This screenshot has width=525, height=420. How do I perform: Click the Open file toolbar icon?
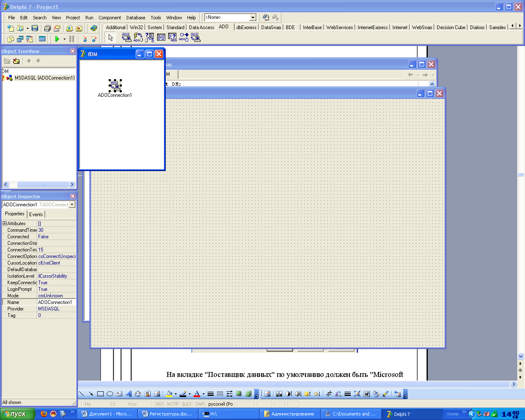pos(20,28)
